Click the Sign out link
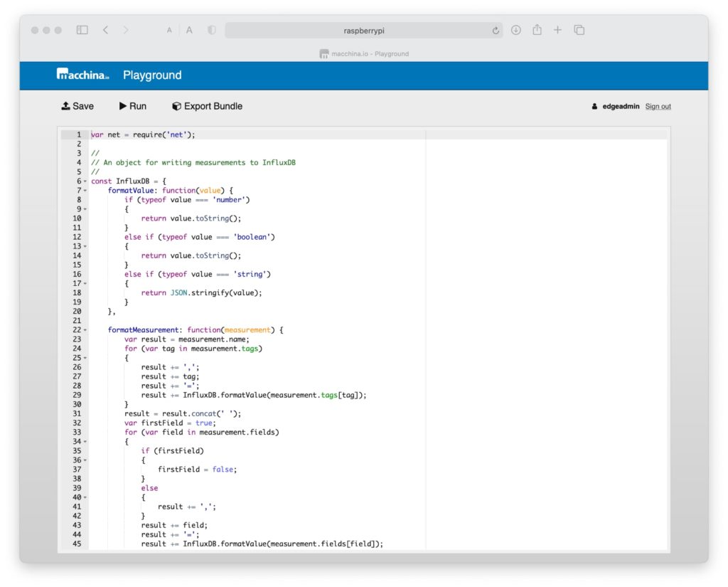This screenshot has width=728, height=587. (658, 105)
